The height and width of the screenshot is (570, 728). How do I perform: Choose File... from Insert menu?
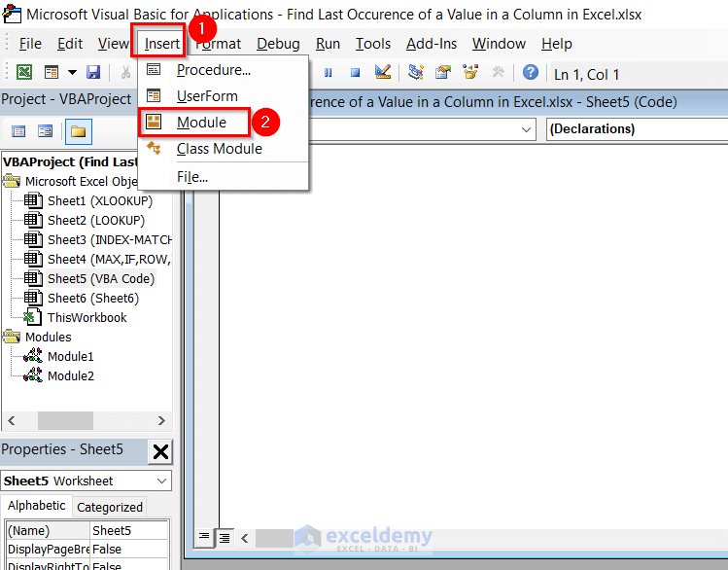click(192, 177)
